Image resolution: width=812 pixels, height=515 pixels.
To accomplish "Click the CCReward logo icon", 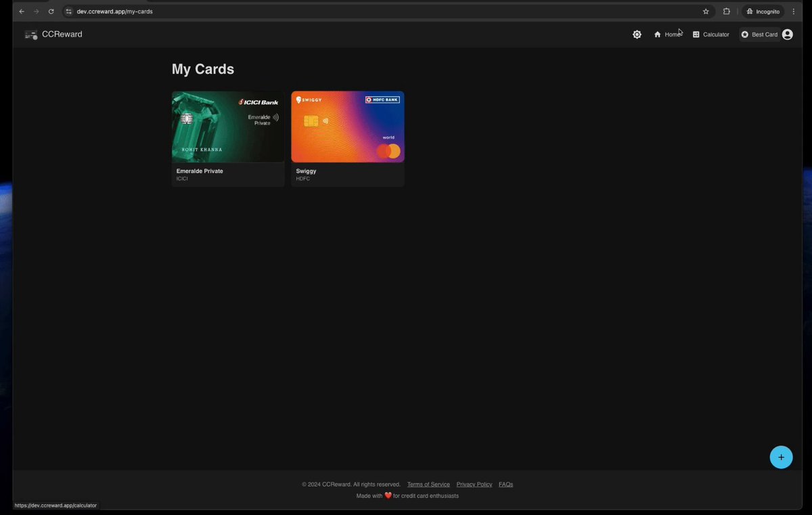I will [31, 35].
